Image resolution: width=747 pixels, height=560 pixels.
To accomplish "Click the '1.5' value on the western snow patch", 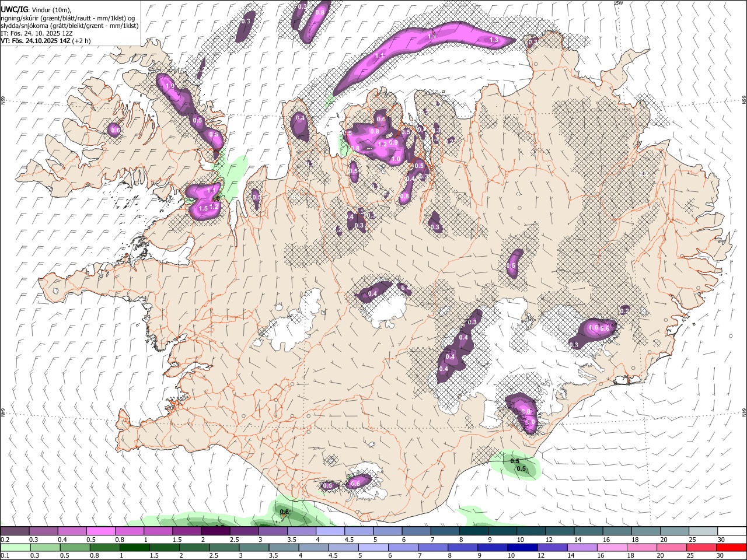I will (x=203, y=208).
